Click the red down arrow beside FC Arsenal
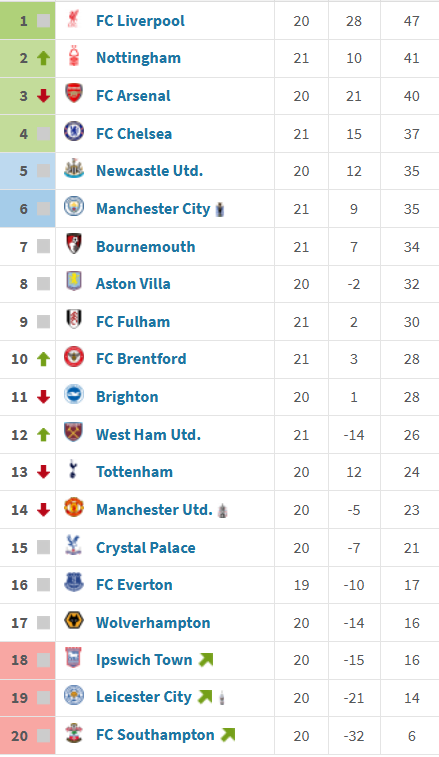Screen dimensions: 439x757 pyautogui.click(x=43, y=96)
